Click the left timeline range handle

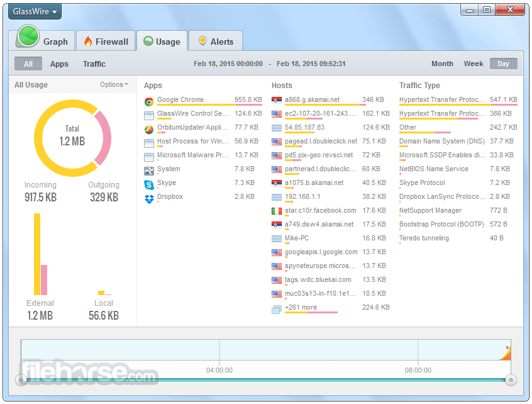point(21,380)
